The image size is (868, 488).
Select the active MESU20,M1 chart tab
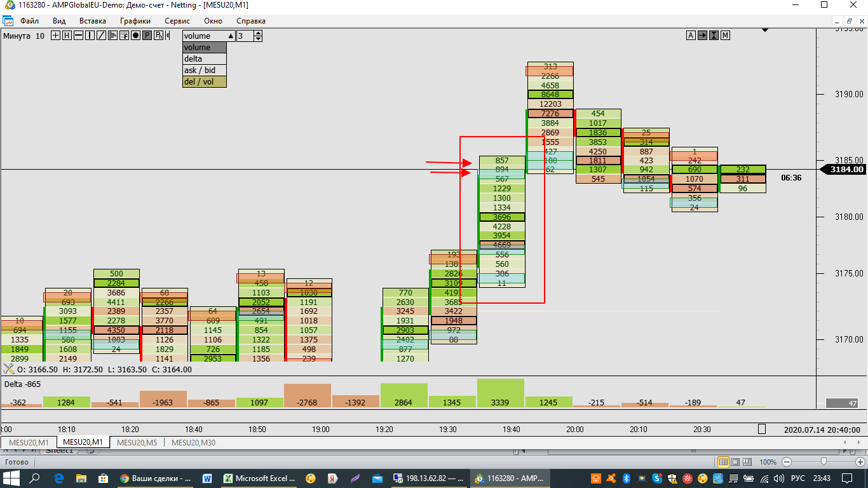click(x=83, y=442)
